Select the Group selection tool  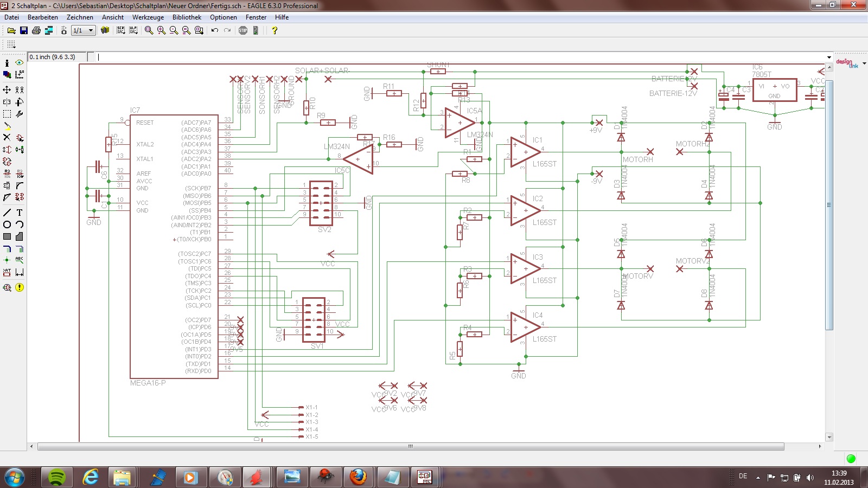pos(7,114)
